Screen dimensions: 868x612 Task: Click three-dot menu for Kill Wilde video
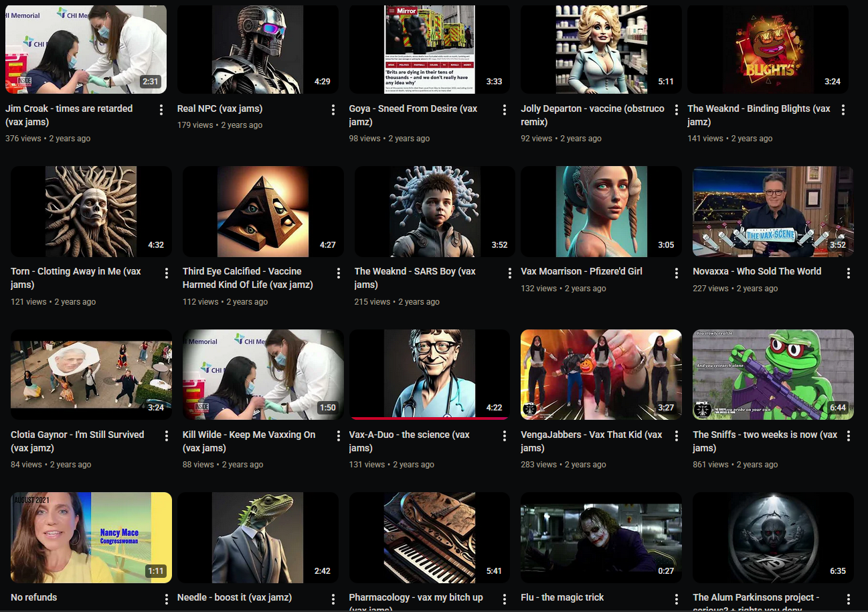339,436
